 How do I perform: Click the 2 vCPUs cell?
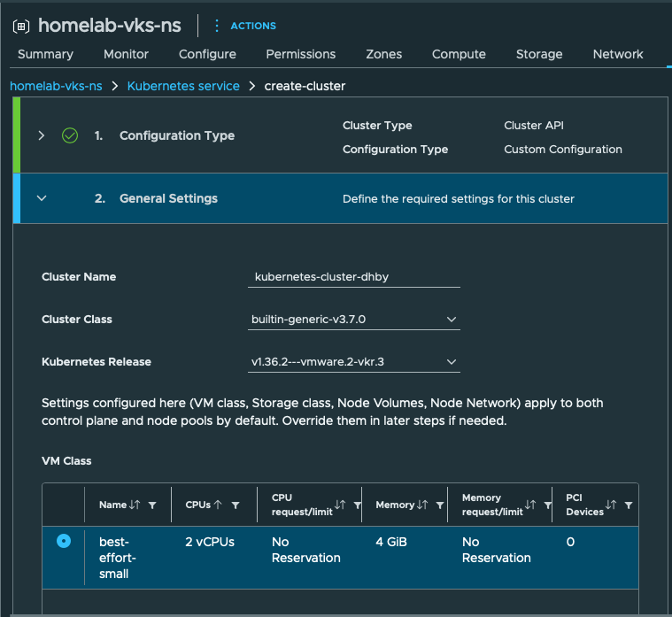pyautogui.click(x=210, y=542)
